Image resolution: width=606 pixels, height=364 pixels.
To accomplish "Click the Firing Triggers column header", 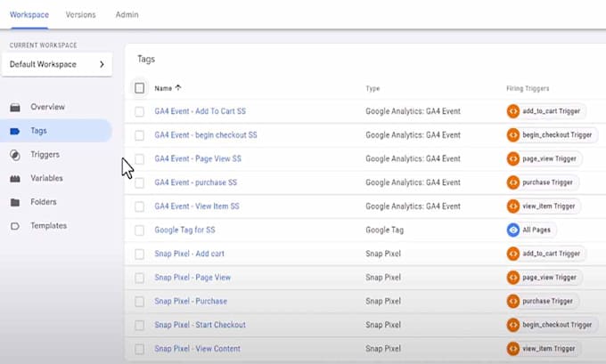I will point(528,89).
